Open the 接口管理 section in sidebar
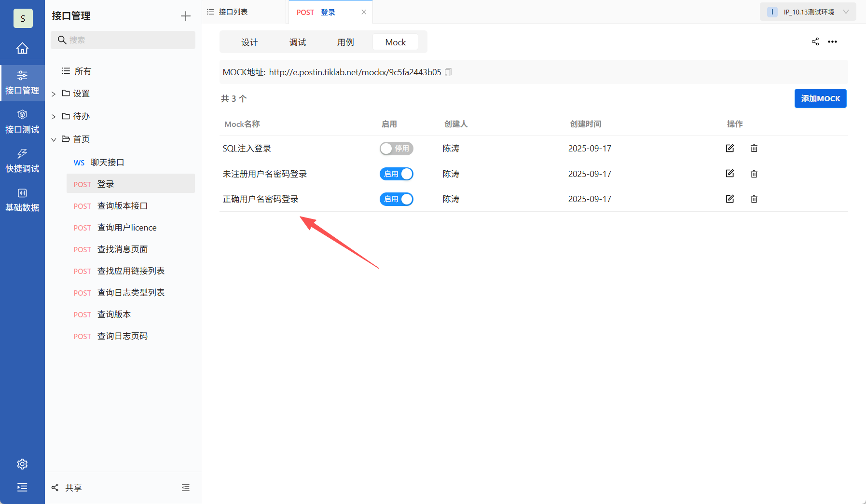The width and height of the screenshot is (866, 504). click(22, 82)
